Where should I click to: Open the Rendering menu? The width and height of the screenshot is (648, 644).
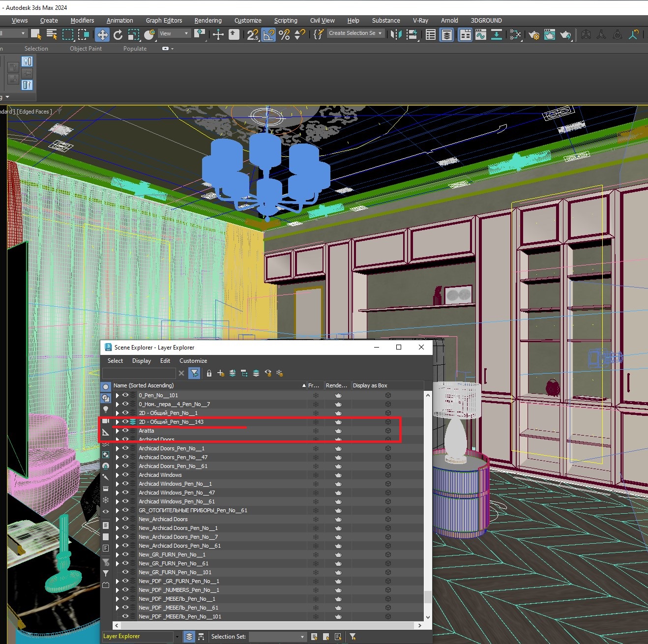point(208,21)
